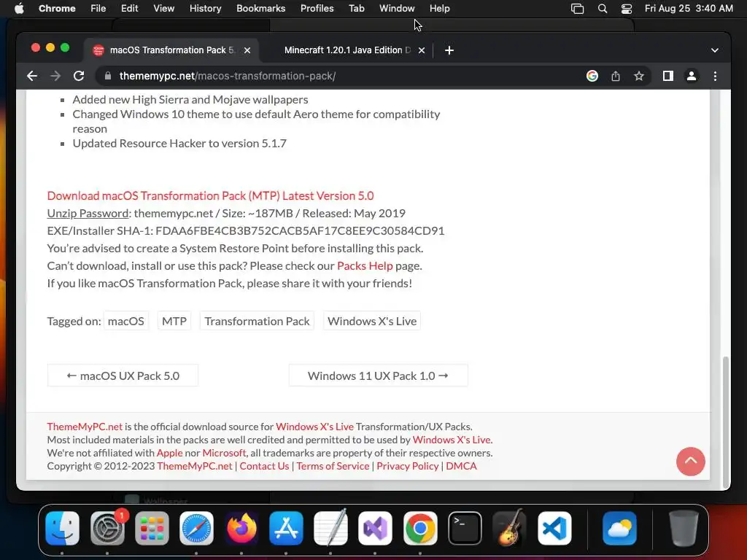This screenshot has height=560, width=747.
Task: Open the Tab menu
Action: tap(356, 9)
